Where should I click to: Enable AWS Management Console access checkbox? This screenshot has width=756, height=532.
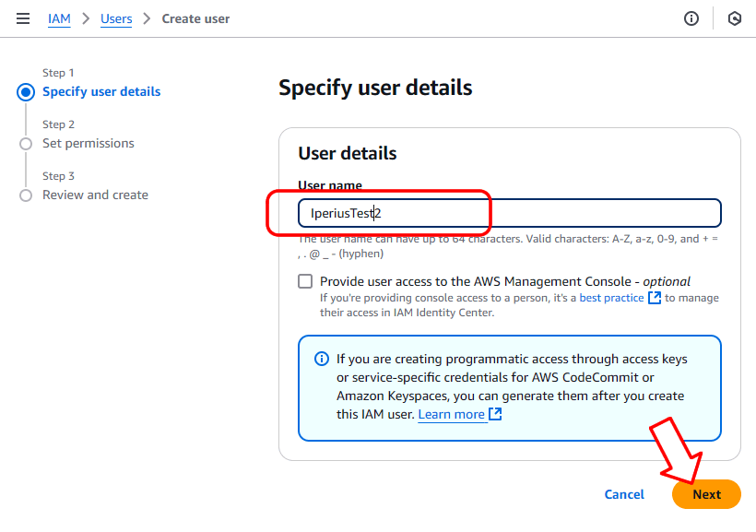[x=305, y=281]
